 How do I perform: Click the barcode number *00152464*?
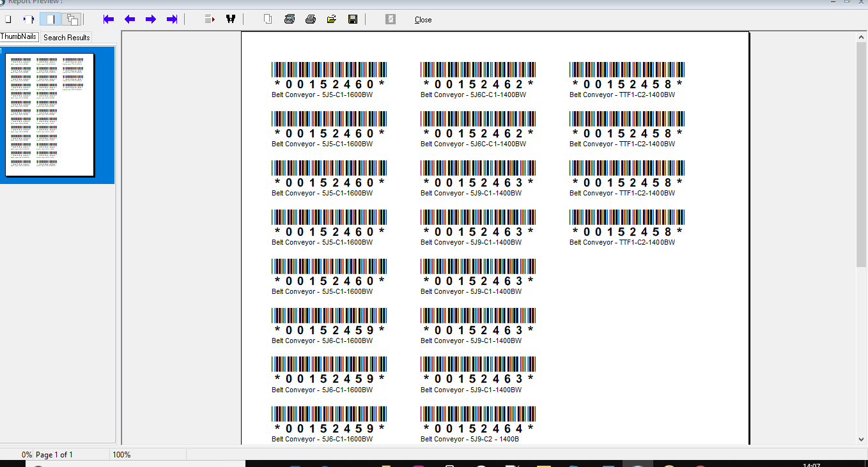click(x=478, y=428)
